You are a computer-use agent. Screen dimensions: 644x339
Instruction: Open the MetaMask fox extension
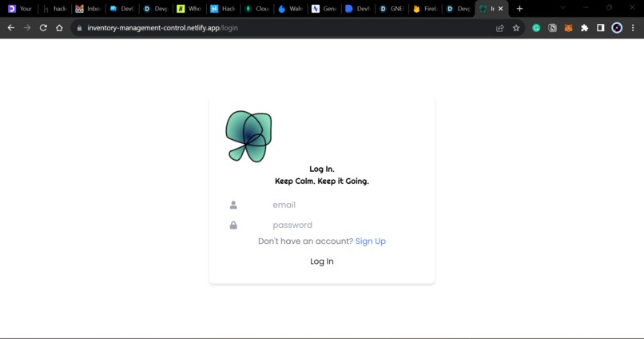568,28
